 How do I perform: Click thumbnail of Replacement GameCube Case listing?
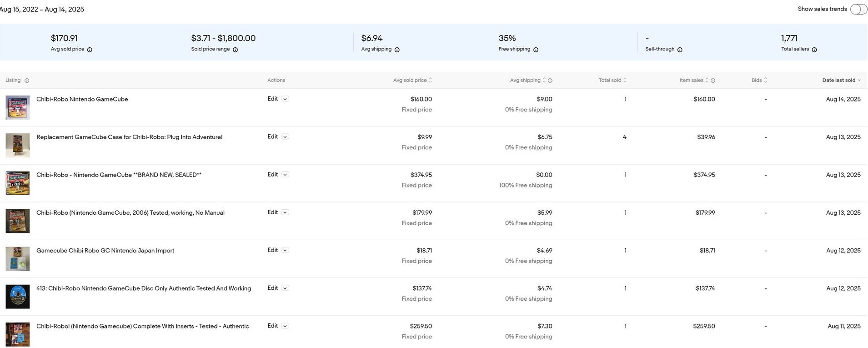pyautogui.click(x=18, y=145)
